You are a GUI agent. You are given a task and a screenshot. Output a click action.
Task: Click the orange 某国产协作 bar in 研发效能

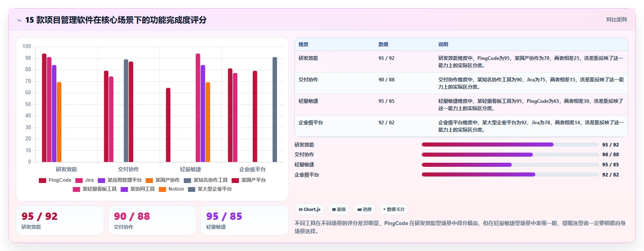[59, 122]
